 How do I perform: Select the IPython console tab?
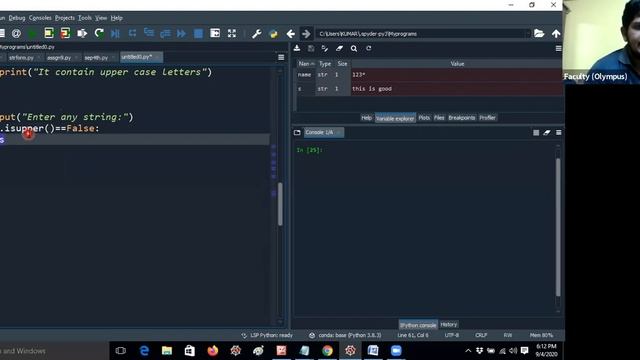pyautogui.click(x=418, y=325)
